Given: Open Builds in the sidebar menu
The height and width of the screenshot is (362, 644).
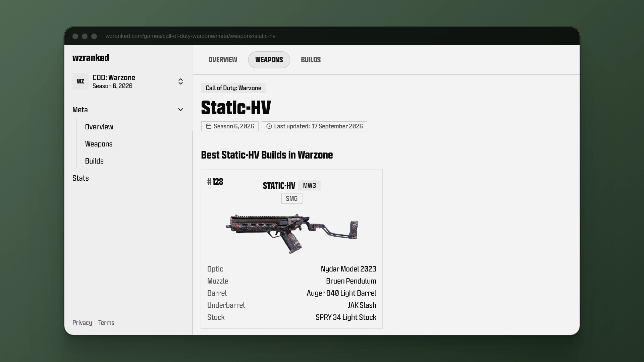Looking at the screenshot, I should coord(94,161).
